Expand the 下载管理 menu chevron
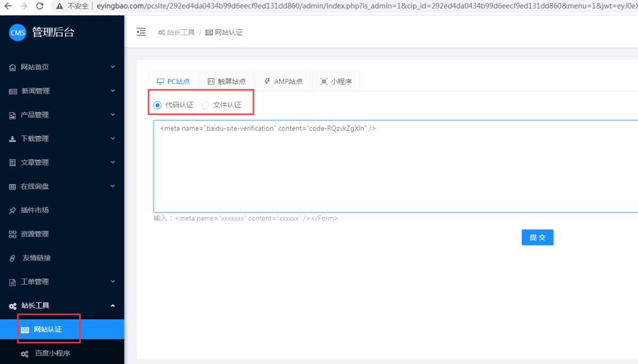 (x=113, y=139)
